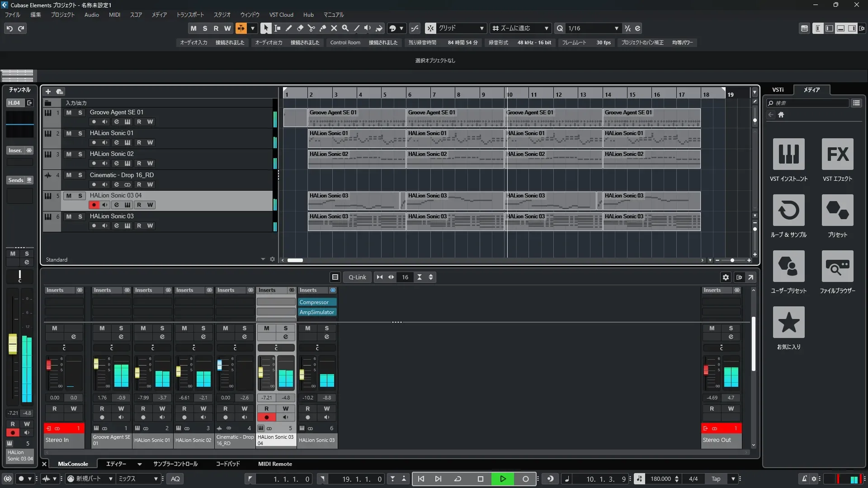Click the Q-Link button in MixConsole
Image resolution: width=868 pixels, height=488 pixels.
pos(357,277)
